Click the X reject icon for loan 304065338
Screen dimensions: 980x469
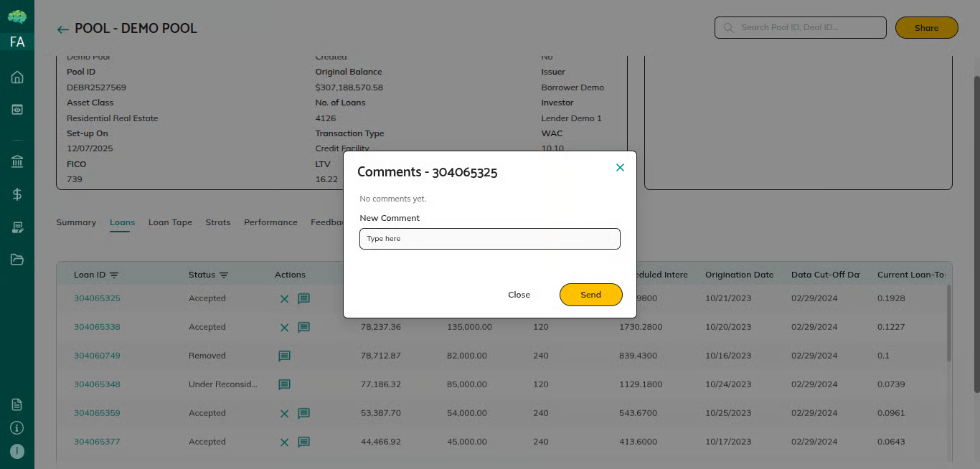point(284,327)
